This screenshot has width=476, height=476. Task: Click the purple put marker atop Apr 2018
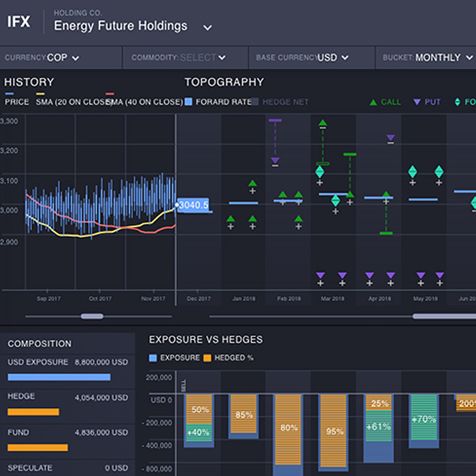[x=390, y=138]
